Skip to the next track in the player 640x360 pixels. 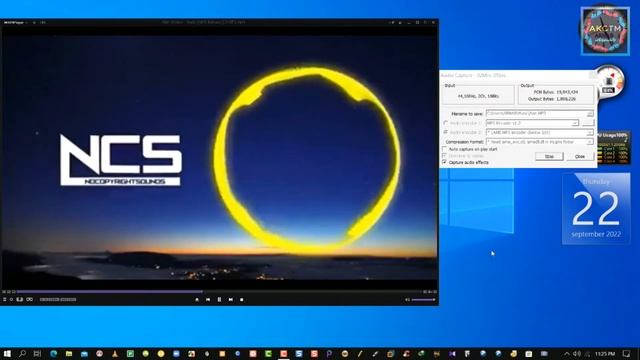[231, 300]
